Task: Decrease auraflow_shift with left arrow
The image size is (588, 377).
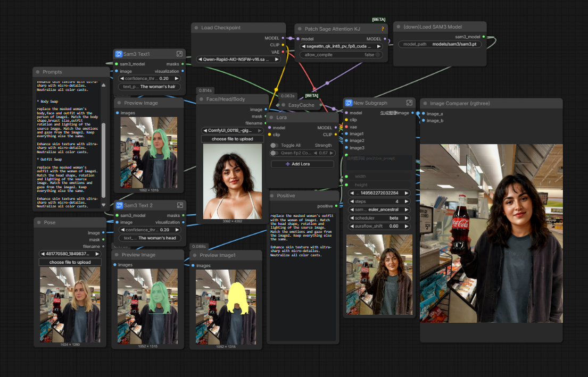Action: pos(352,226)
